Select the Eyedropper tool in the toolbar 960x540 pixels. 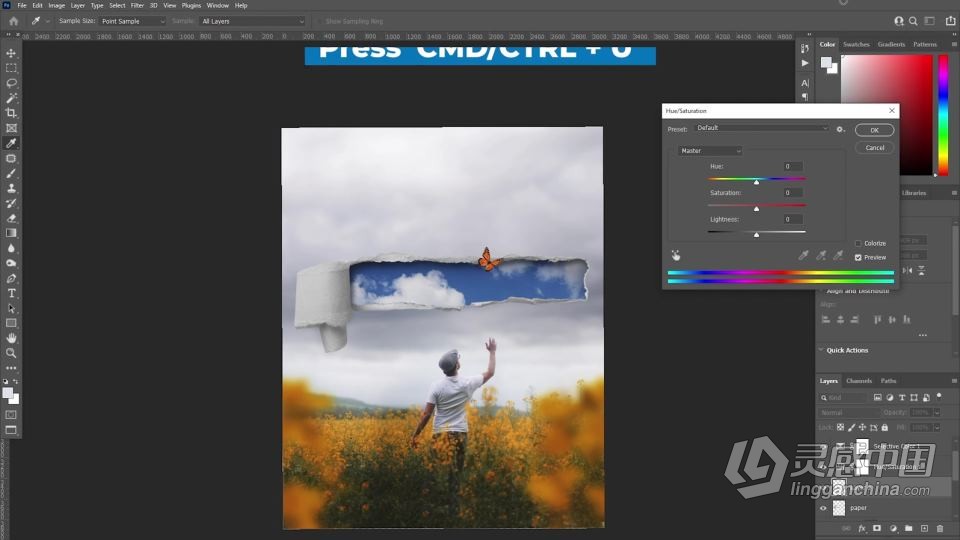(x=11, y=143)
